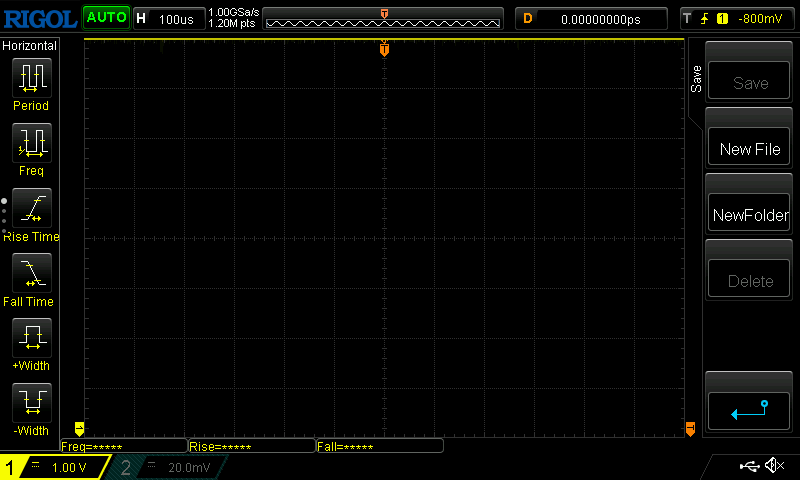
Task: Click the orange trigger level marker at right edge
Action: tap(690, 428)
